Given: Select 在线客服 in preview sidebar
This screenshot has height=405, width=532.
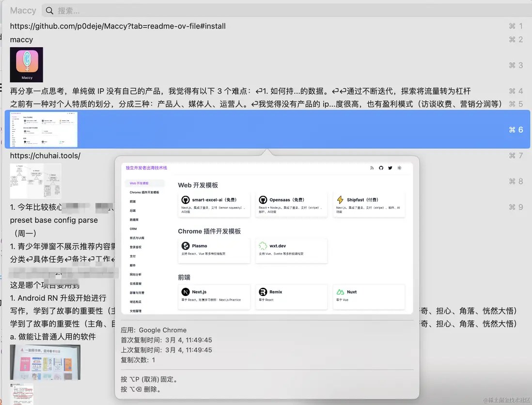Looking at the screenshot, I should [x=135, y=283].
